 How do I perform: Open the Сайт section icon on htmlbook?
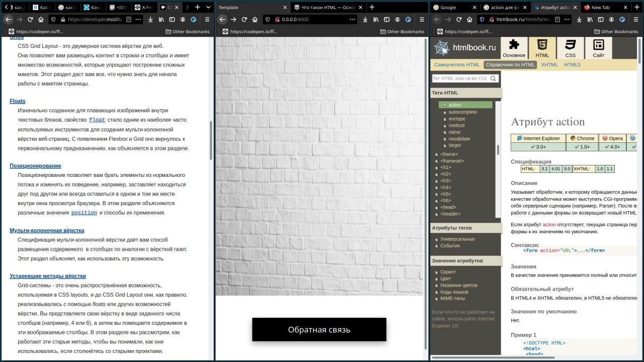599,48
